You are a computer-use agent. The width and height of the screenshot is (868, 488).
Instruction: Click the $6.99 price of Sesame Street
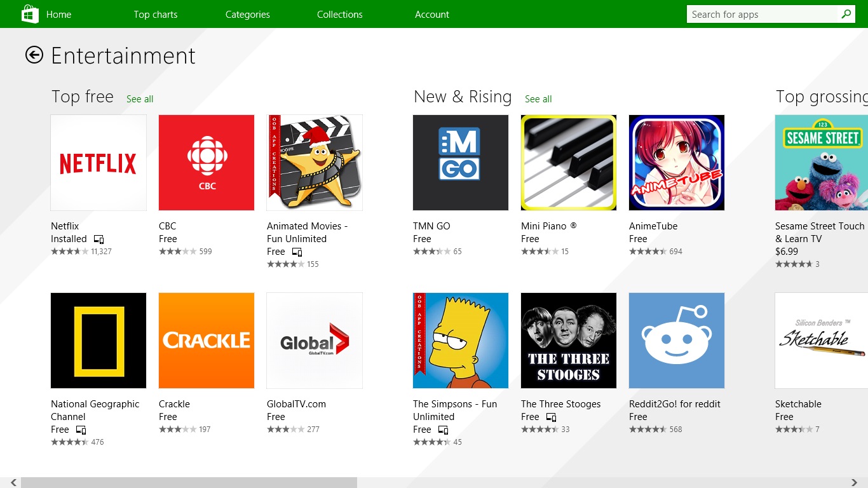tap(787, 252)
